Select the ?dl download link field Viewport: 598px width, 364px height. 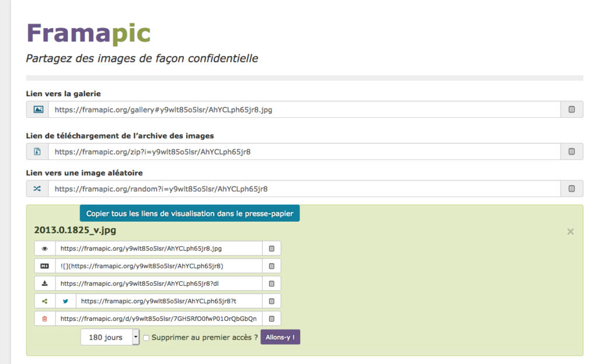159,283
